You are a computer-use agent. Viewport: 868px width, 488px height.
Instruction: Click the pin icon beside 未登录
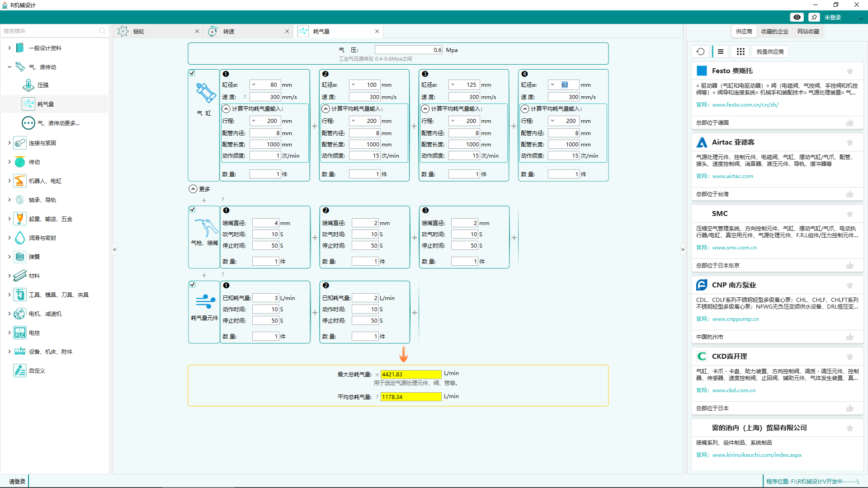[x=814, y=17]
